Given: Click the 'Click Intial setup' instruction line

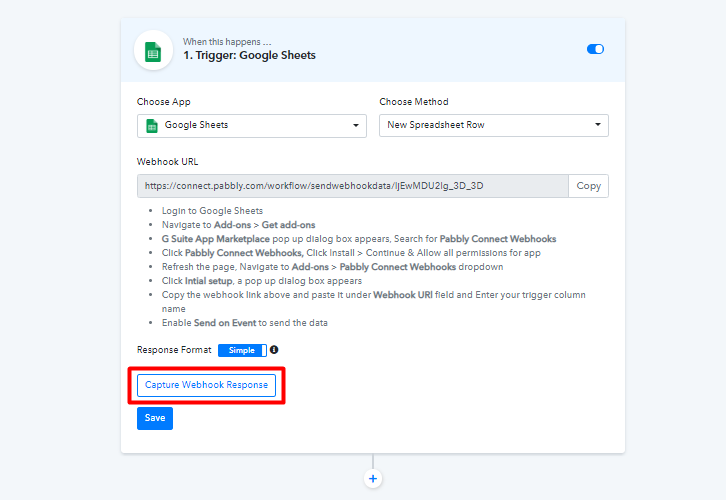Looking at the screenshot, I should click(x=262, y=281).
